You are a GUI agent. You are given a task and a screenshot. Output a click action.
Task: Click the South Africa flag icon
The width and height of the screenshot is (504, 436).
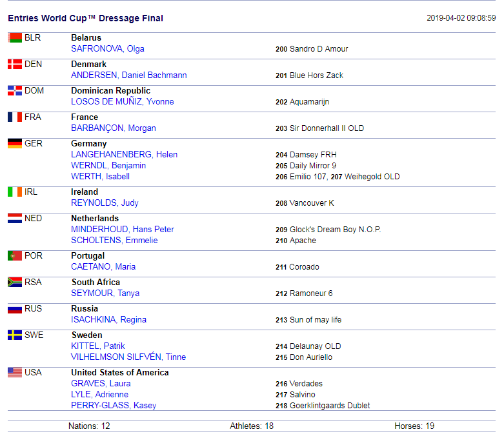[15, 282]
